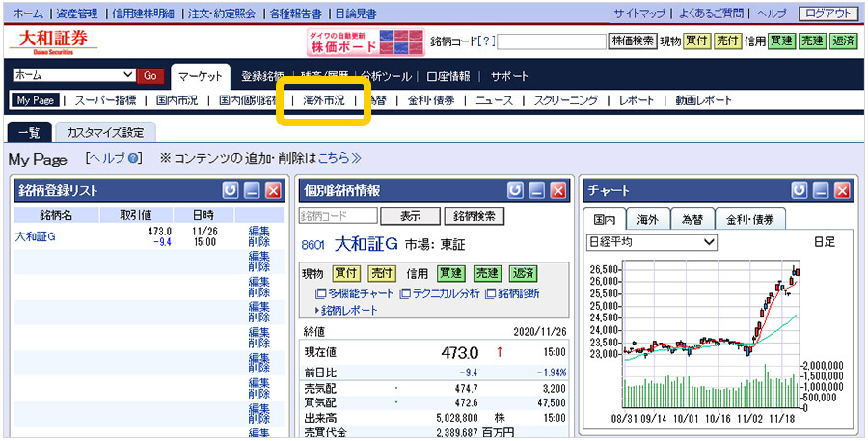The width and height of the screenshot is (868, 441).
Task: Open the 銘柄レポート link
Action: 346,311
